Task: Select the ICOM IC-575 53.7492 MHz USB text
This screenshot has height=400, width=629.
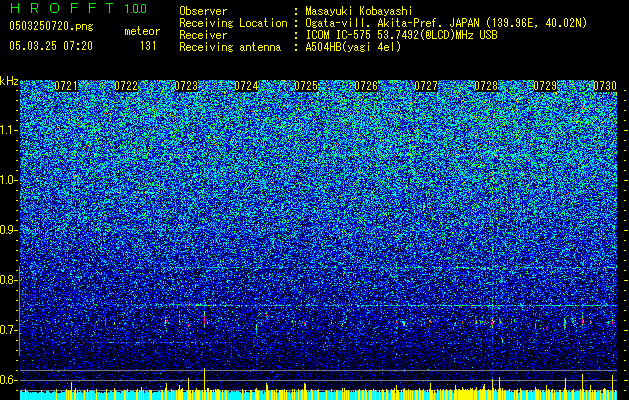Action: [x=401, y=35]
